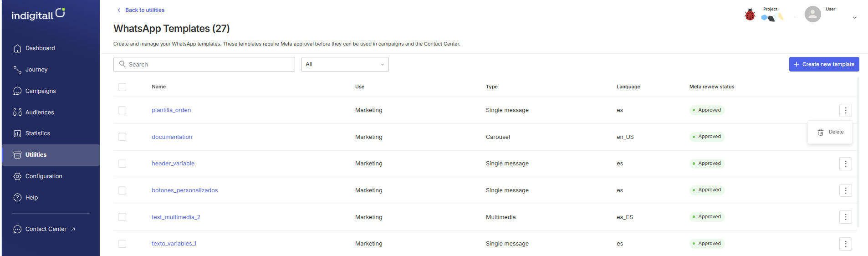Open the Help question mark icon

17,197
